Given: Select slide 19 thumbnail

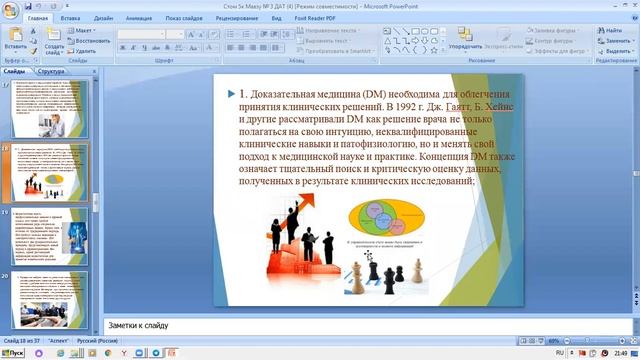Looking at the screenshot, I should (49, 237).
